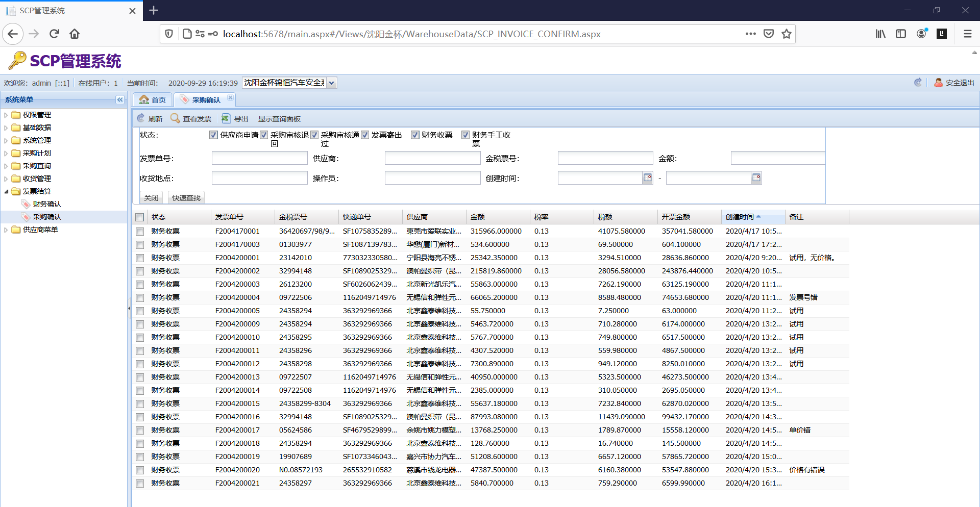980x507 pixels.
Task: Click the 安全退出 user icon
Action: [x=939, y=83]
